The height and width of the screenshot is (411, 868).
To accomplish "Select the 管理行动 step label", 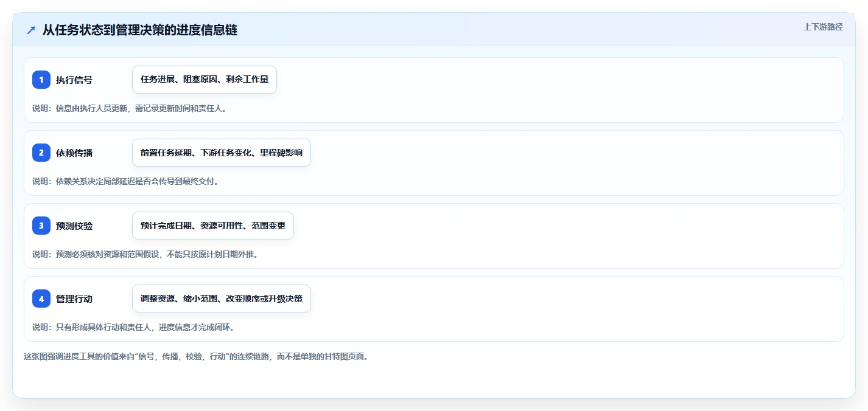I will [x=74, y=299].
